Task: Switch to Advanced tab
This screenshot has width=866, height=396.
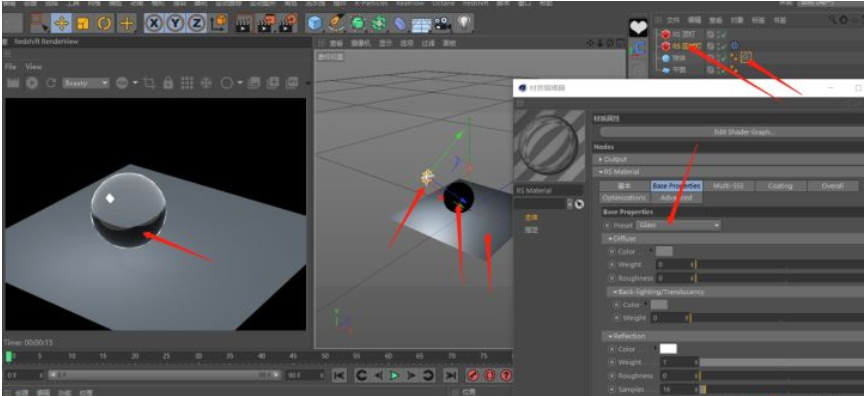Action: coord(676,197)
